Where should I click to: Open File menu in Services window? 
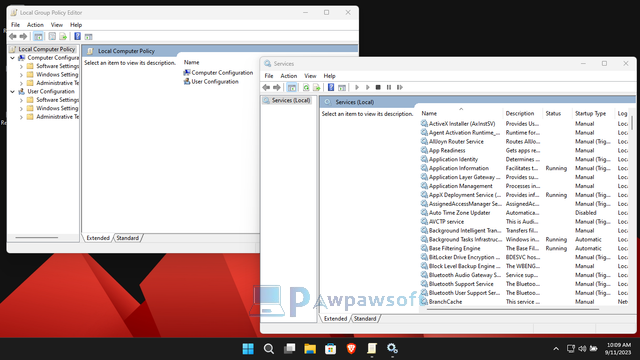coord(269,76)
